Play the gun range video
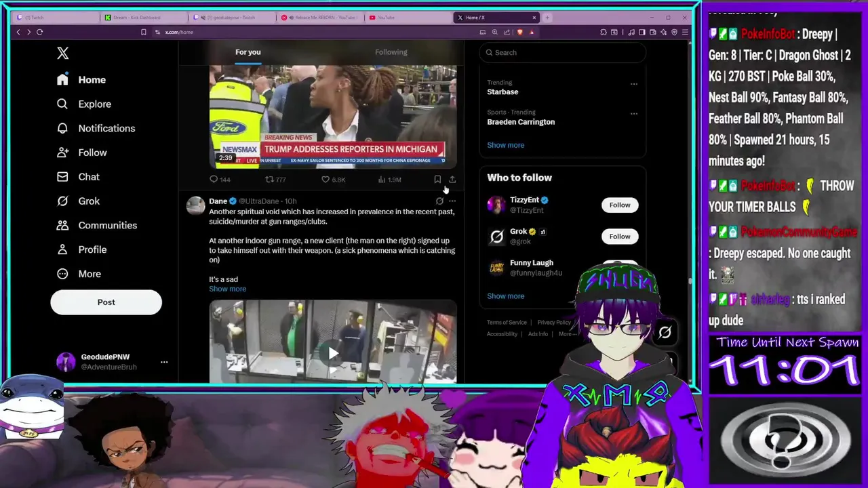 point(333,353)
